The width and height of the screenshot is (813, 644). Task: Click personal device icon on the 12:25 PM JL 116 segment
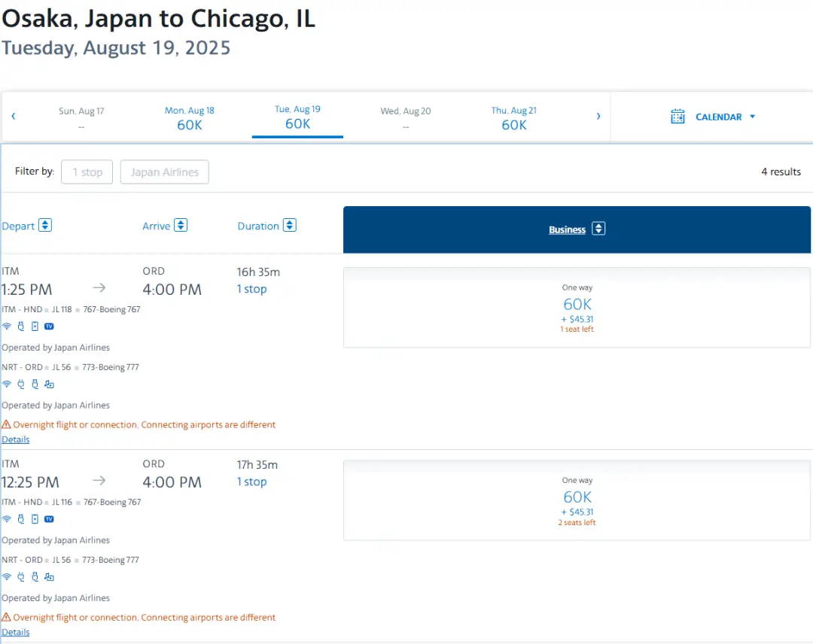coord(35,519)
